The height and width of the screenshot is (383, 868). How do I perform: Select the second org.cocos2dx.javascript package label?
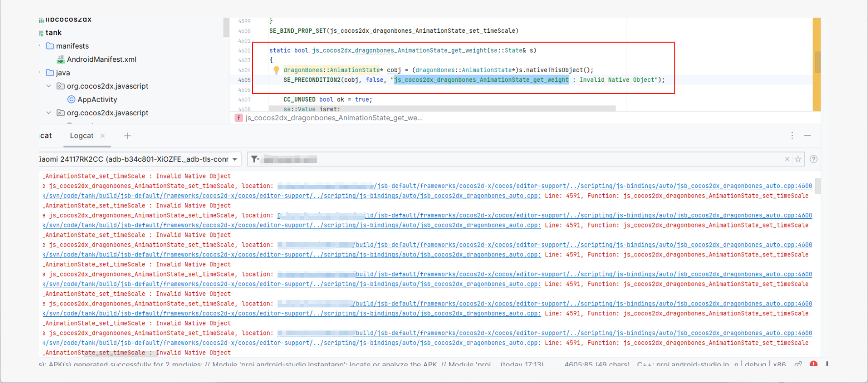(x=107, y=113)
